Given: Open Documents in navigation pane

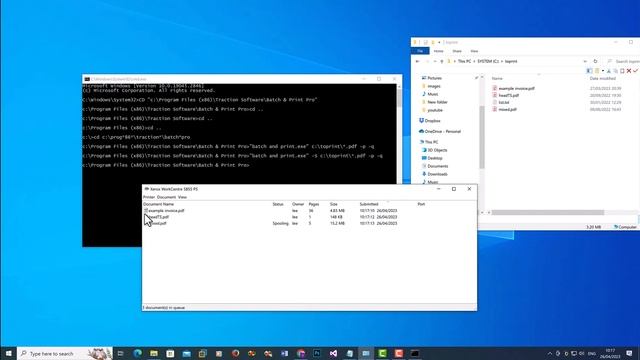Looking at the screenshot, I should coord(438,166).
